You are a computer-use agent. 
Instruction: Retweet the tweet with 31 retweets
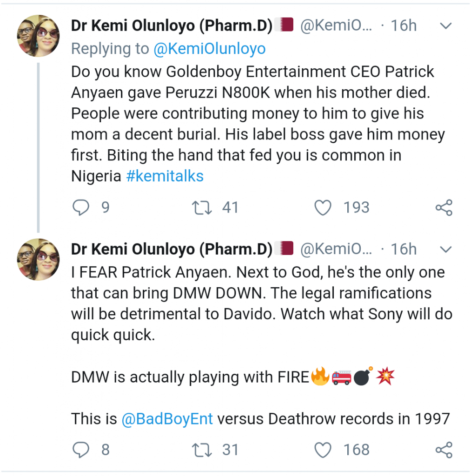203,450
